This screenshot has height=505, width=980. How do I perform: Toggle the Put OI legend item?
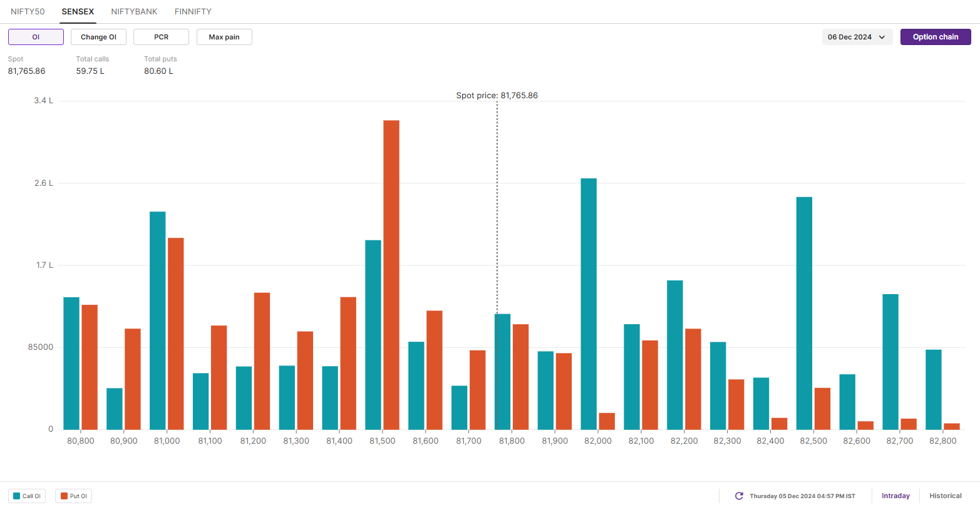tap(73, 496)
